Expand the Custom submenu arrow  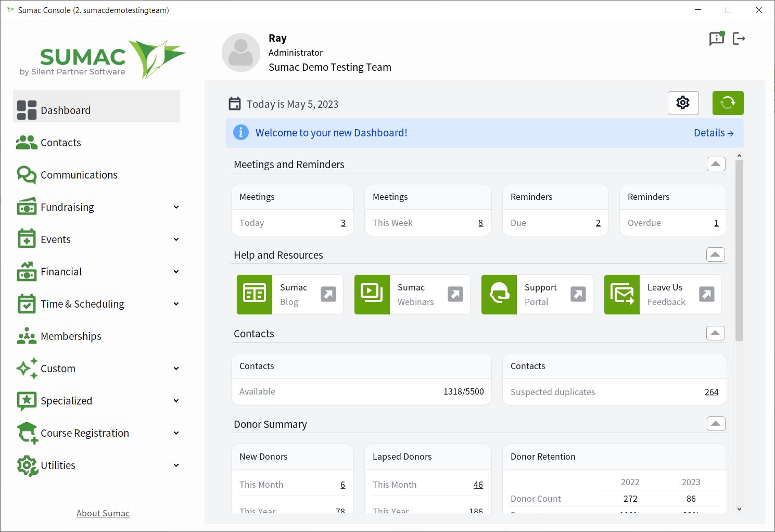pyautogui.click(x=176, y=369)
